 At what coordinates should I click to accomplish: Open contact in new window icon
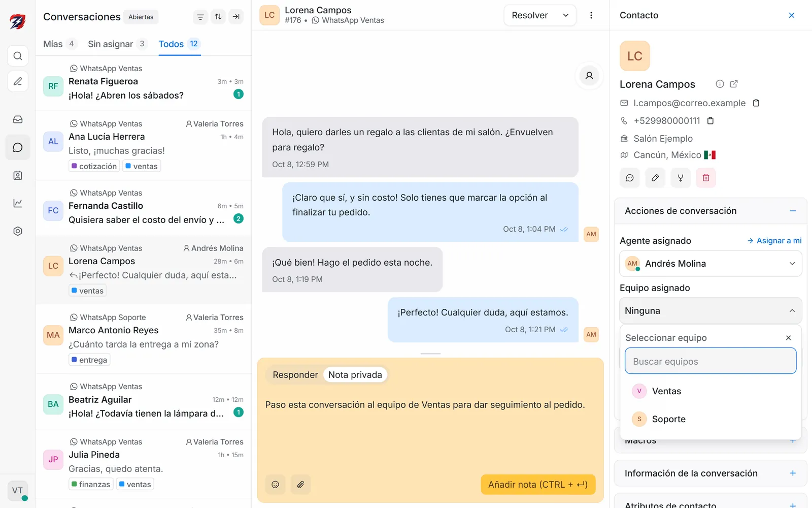pos(734,84)
